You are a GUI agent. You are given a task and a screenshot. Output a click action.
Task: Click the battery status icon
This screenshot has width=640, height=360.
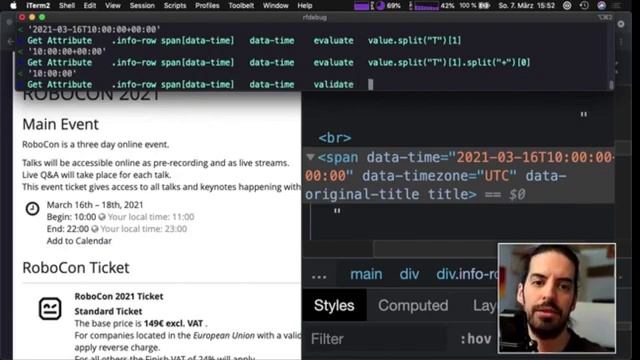click(484, 6)
